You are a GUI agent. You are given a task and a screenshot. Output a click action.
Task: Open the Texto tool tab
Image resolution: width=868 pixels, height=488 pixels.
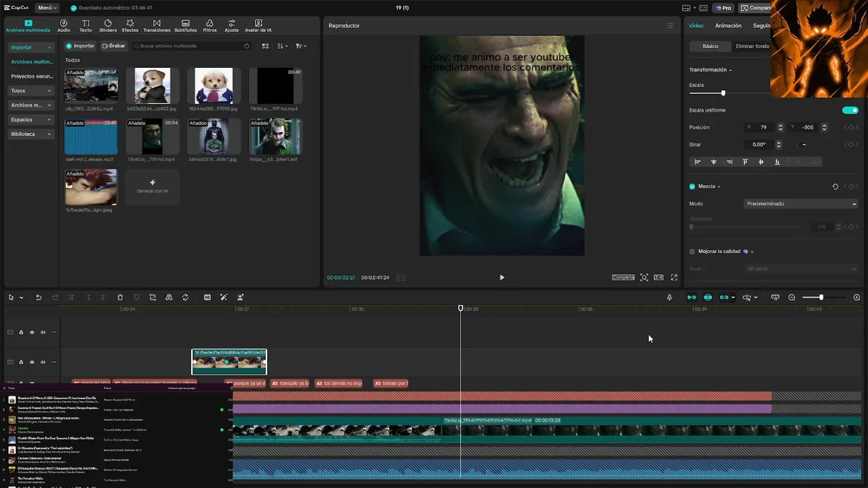[x=85, y=26]
